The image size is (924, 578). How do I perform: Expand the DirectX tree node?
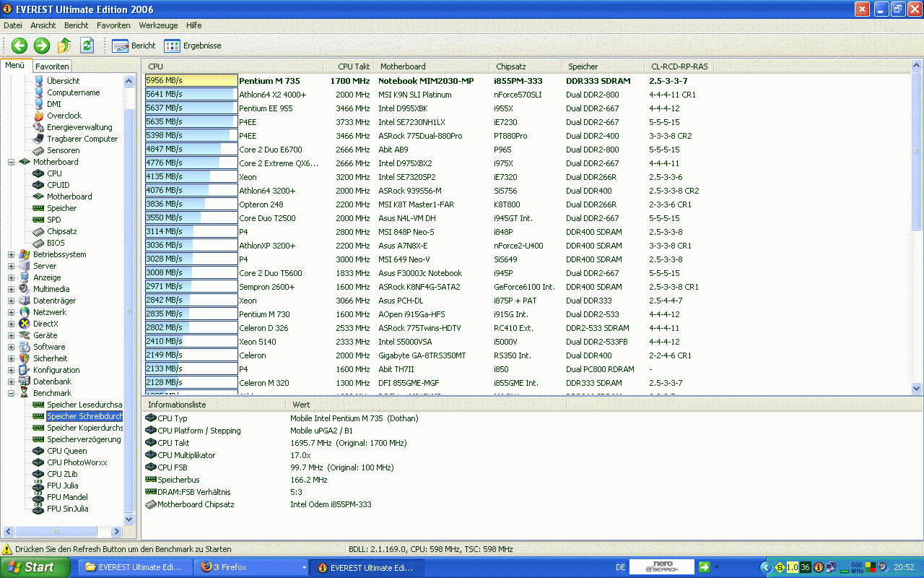[x=11, y=324]
